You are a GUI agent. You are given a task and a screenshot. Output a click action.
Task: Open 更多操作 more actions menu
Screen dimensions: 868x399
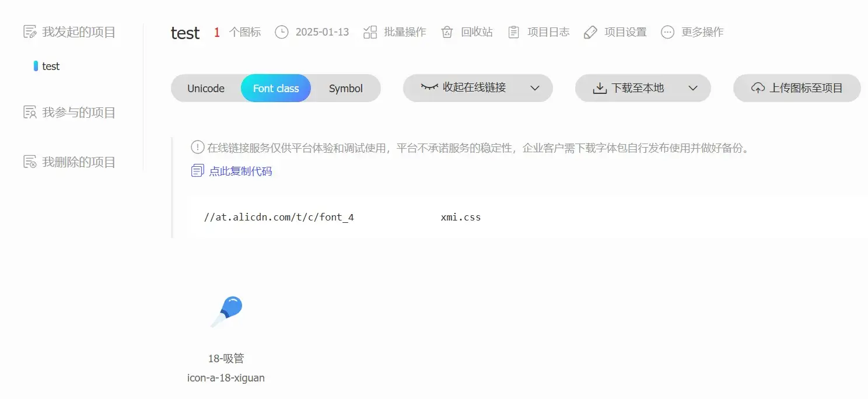pos(702,32)
